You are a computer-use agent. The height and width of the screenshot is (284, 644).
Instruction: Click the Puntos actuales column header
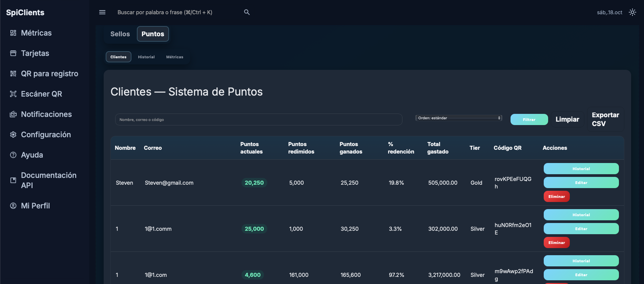click(x=251, y=148)
